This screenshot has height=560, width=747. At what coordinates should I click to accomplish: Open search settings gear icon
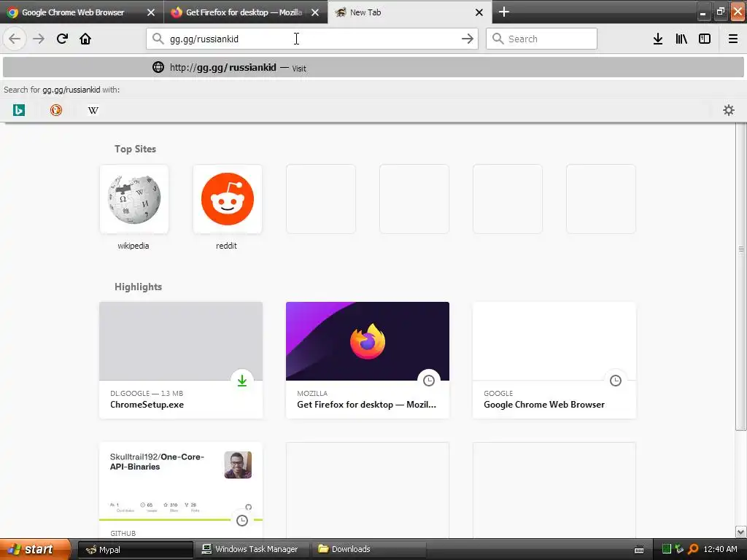point(729,110)
